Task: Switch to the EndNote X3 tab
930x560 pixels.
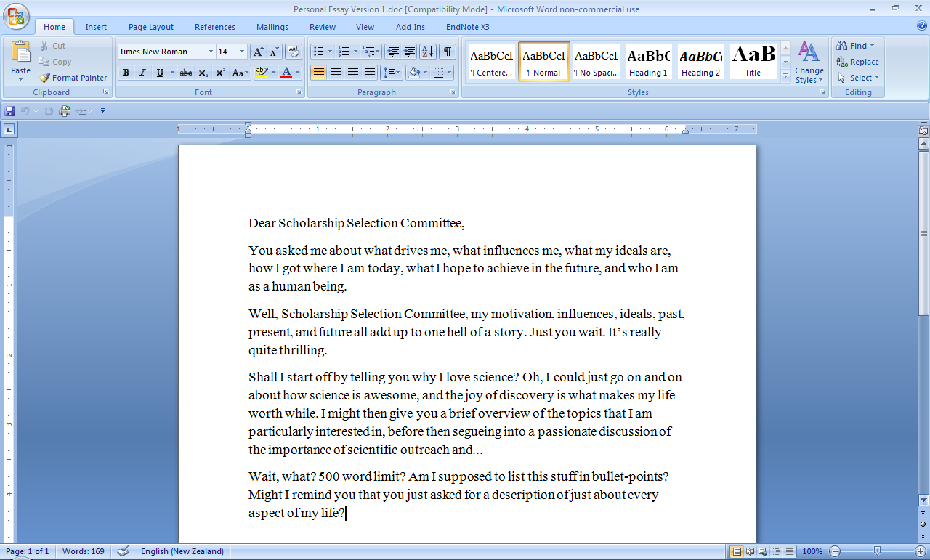Action: coord(468,27)
